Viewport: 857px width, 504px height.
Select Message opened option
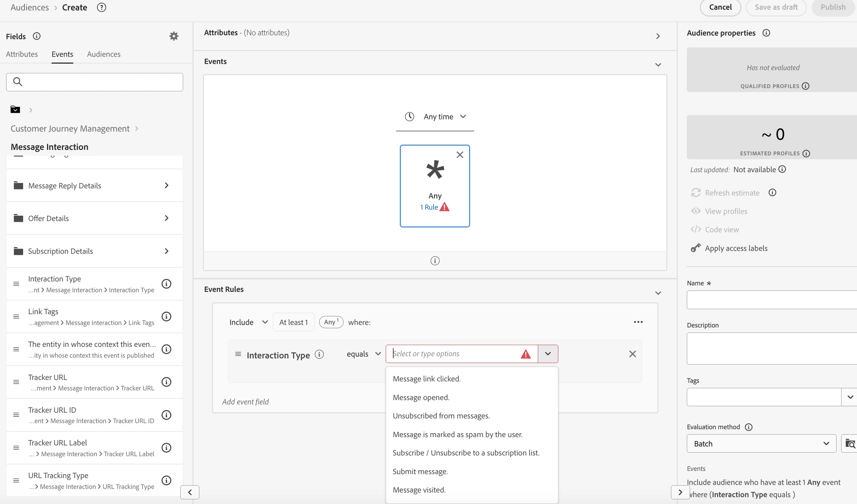(421, 398)
